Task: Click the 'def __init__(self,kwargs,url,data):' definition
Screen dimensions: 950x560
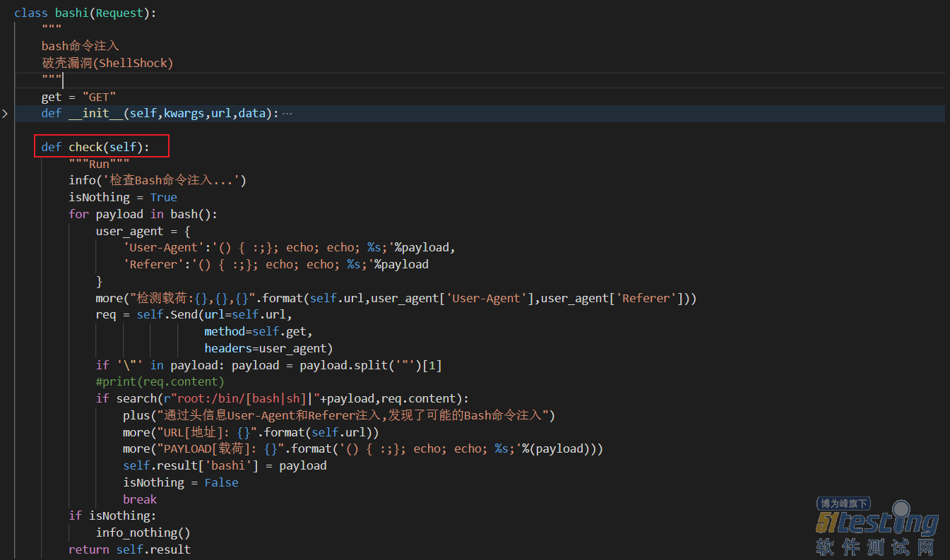Action: (x=160, y=114)
